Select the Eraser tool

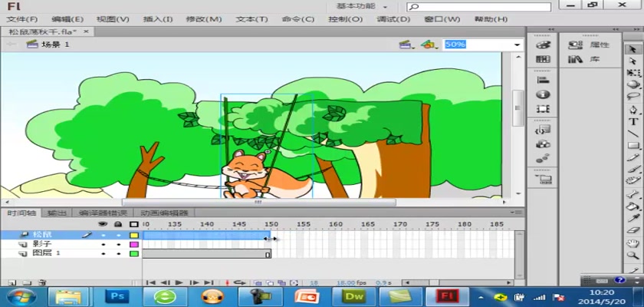(x=633, y=230)
